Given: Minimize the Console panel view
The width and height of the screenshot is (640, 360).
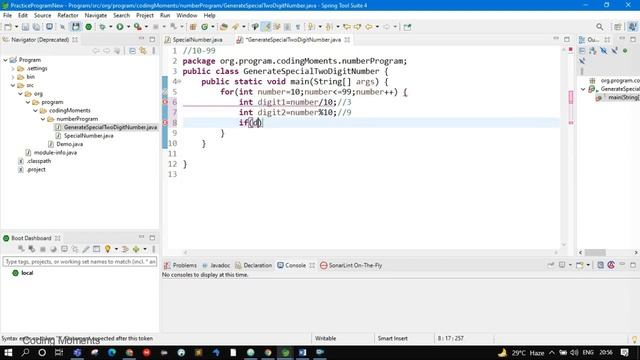Looking at the screenshot, I should [x=622, y=265].
